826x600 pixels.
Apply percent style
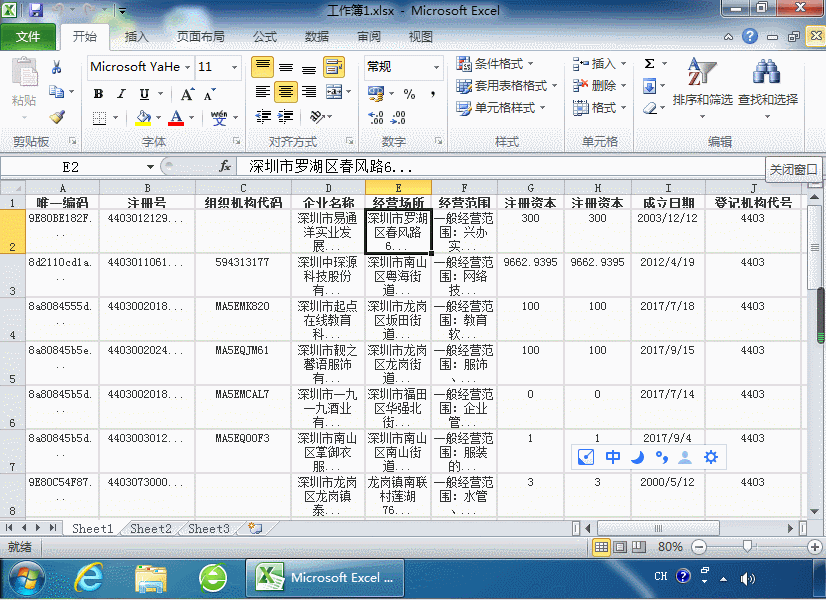pos(409,94)
